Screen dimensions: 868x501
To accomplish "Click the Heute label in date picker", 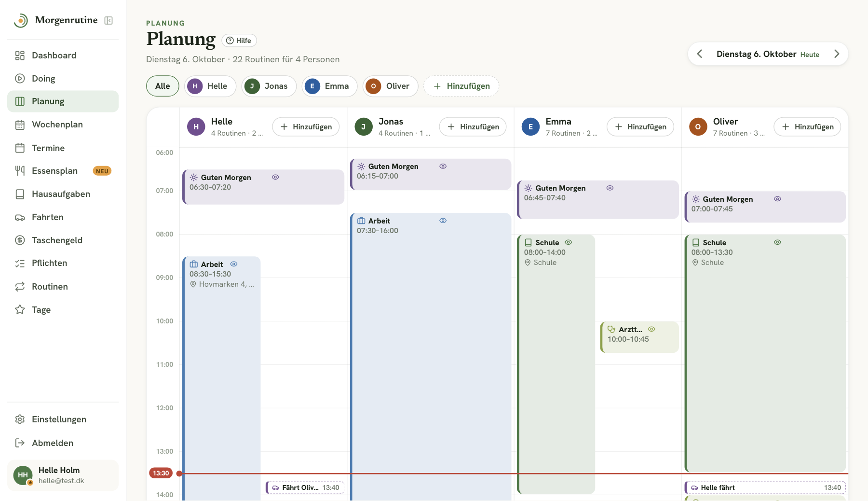I will click(810, 55).
